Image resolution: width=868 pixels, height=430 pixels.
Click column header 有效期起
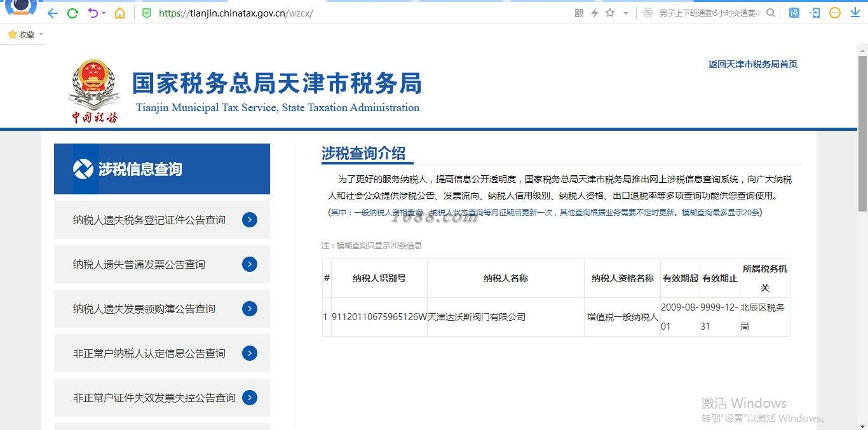pyautogui.click(x=681, y=278)
